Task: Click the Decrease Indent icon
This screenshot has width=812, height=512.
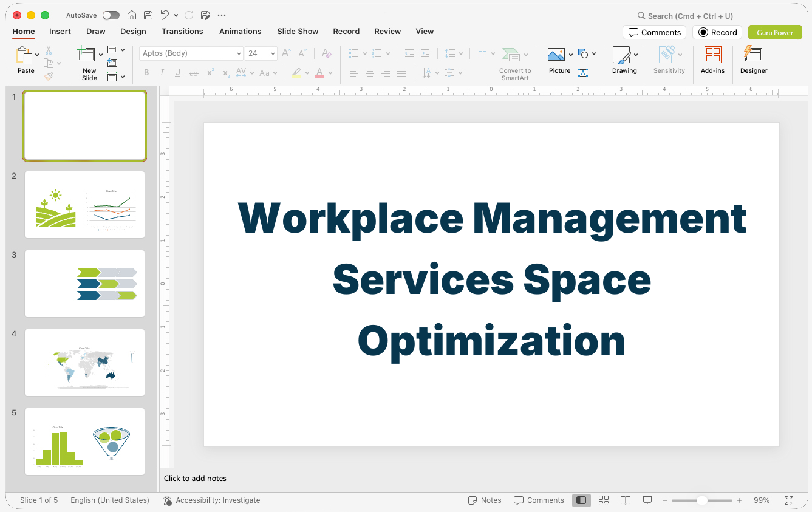Action: [409, 53]
